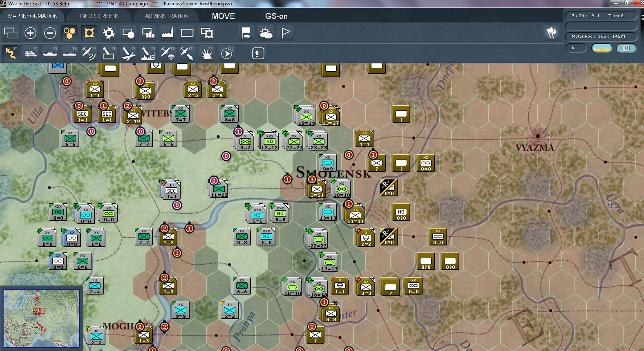
Task: Select the German unit labeled 19=19
Action: (x=306, y=116)
